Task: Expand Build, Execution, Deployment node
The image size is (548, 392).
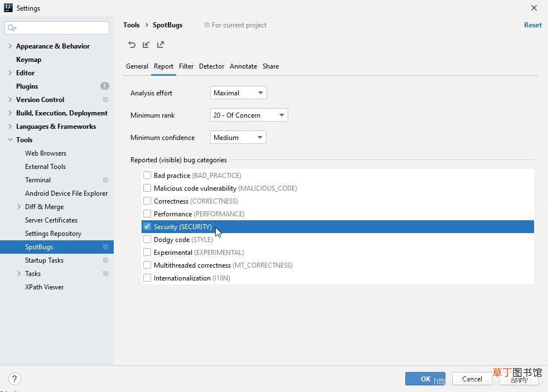Action: pos(10,113)
